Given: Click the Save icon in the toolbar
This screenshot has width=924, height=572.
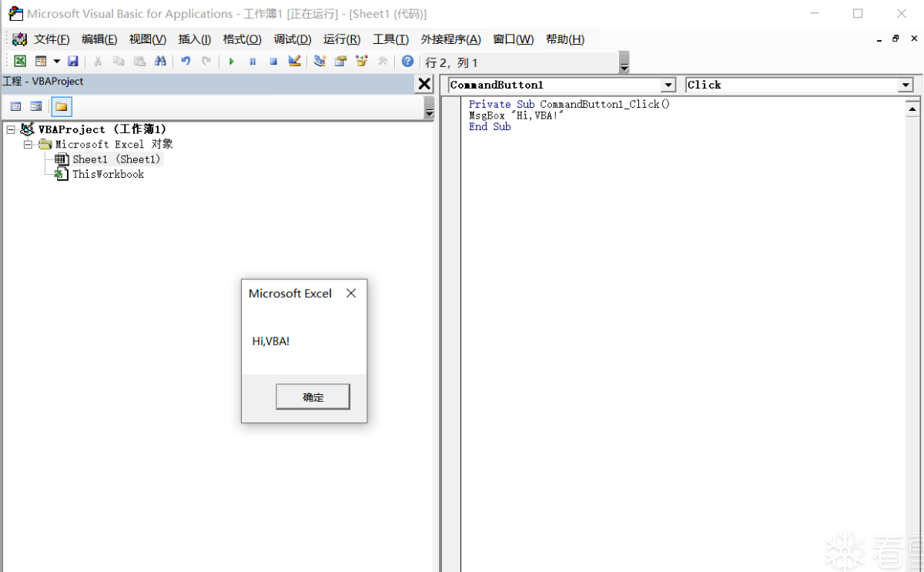Looking at the screenshot, I should (73, 62).
